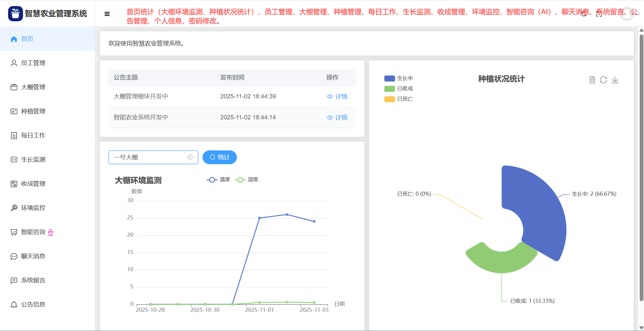Click the header refresh icon
The image size is (644, 331).
pos(584,14)
